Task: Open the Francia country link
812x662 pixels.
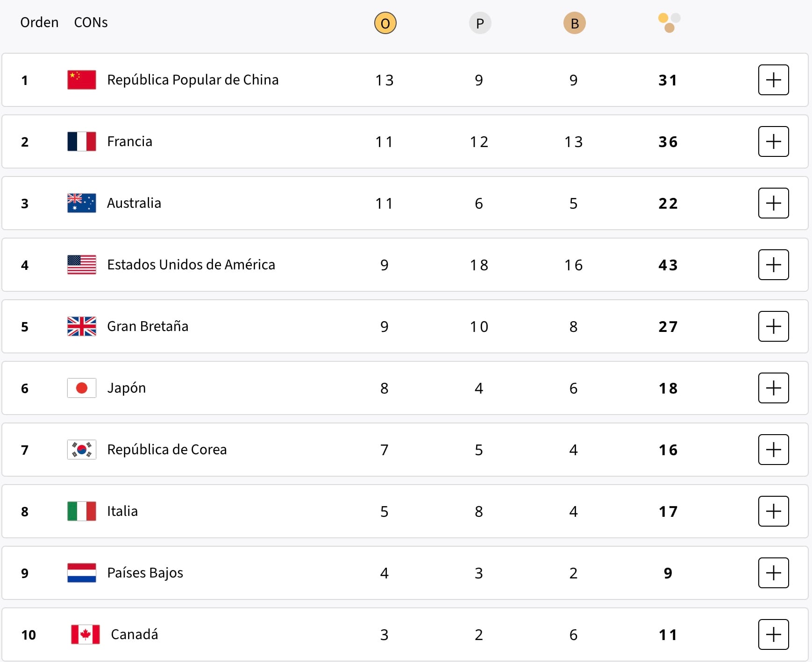Action: tap(129, 141)
